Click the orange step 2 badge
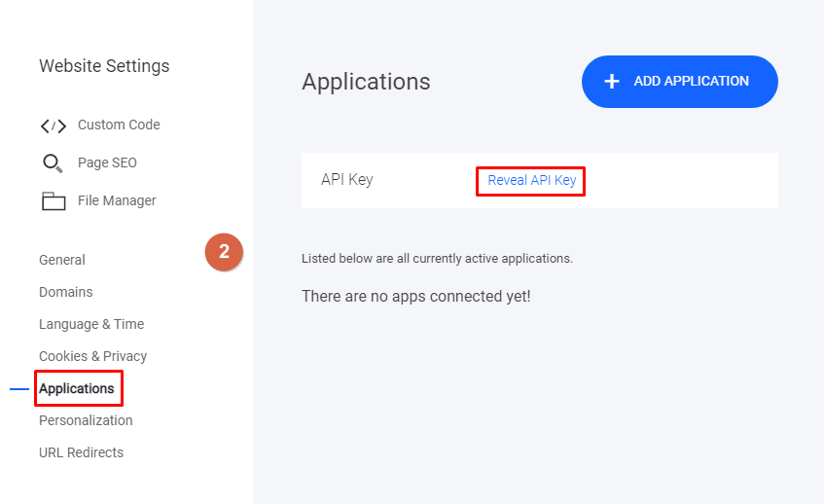 pyautogui.click(x=224, y=252)
